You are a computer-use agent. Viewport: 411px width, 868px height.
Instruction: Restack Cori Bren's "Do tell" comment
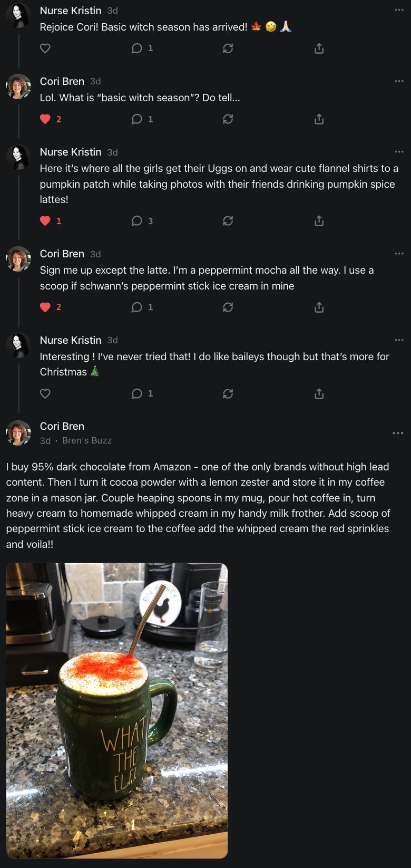[x=228, y=119]
